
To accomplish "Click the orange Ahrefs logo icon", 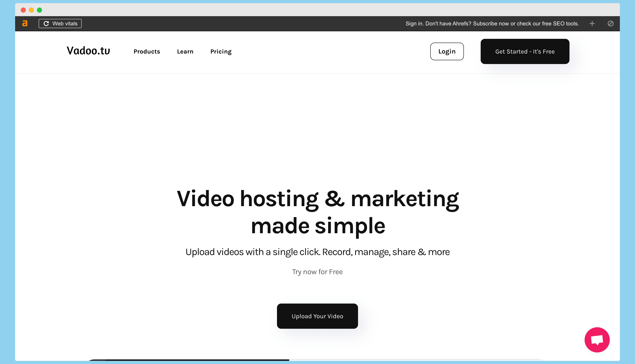I will coord(25,24).
